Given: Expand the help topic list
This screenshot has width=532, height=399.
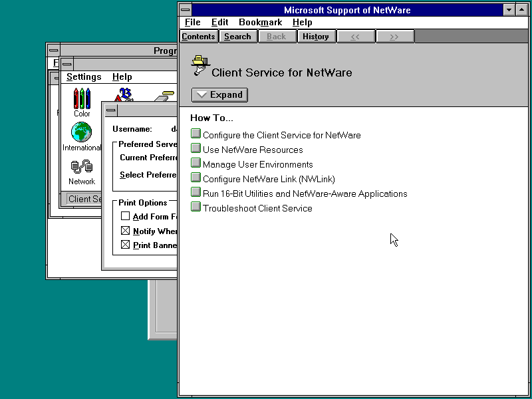Looking at the screenshot, I should [219, 95].
